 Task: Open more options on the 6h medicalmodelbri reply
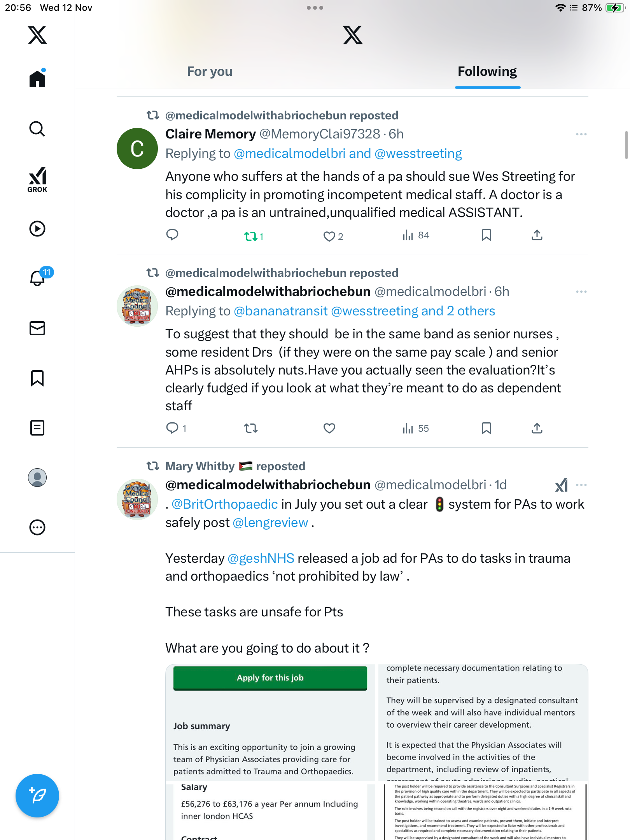[x=581, y=292]
